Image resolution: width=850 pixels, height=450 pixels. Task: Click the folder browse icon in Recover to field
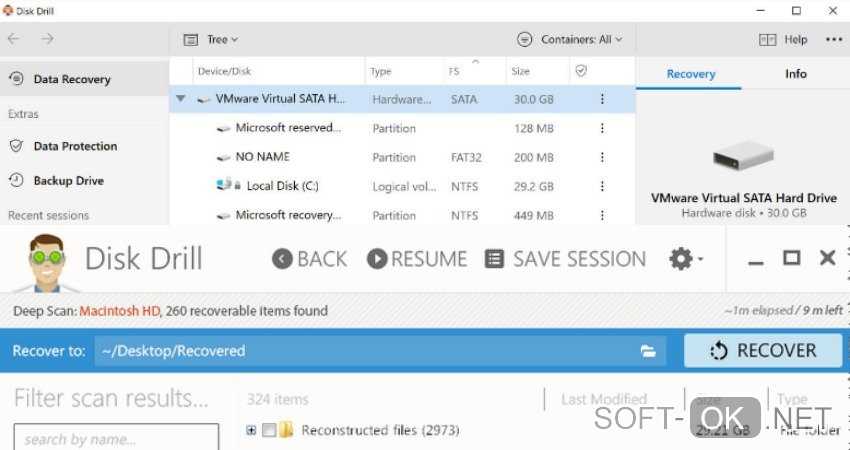coord(648,351)
